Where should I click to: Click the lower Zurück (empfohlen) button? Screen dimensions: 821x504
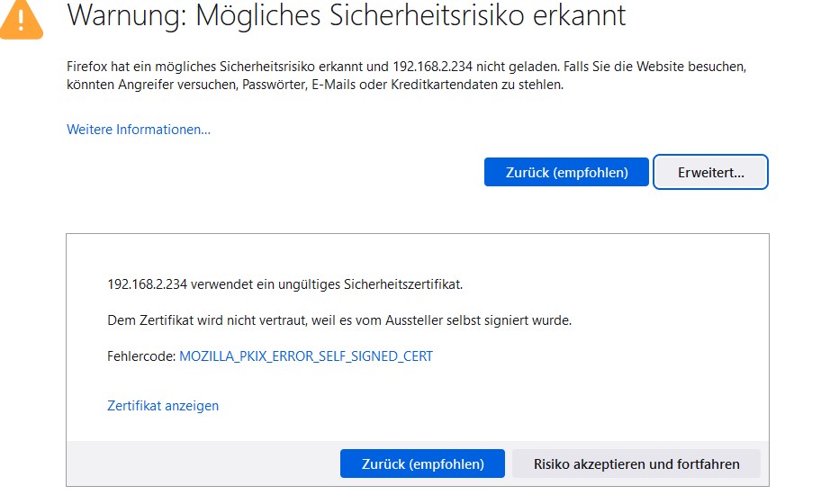[x=422, y=463]
